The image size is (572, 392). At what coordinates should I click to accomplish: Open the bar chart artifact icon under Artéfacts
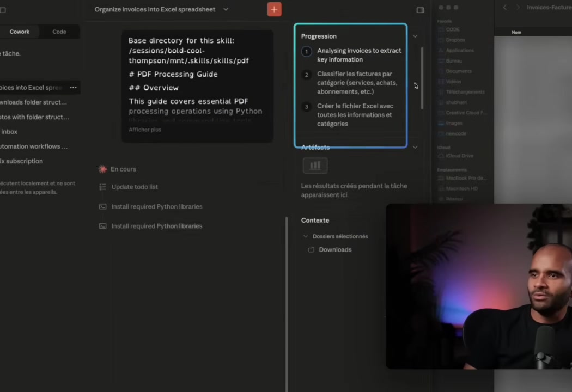tap(314, 166)
